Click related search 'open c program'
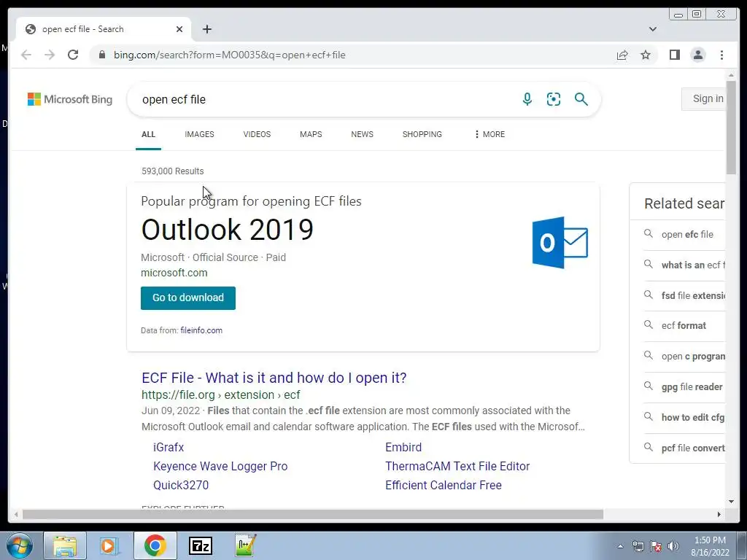Image resolution: width=747 pixels, height=560 pixels. click(693, 357)
